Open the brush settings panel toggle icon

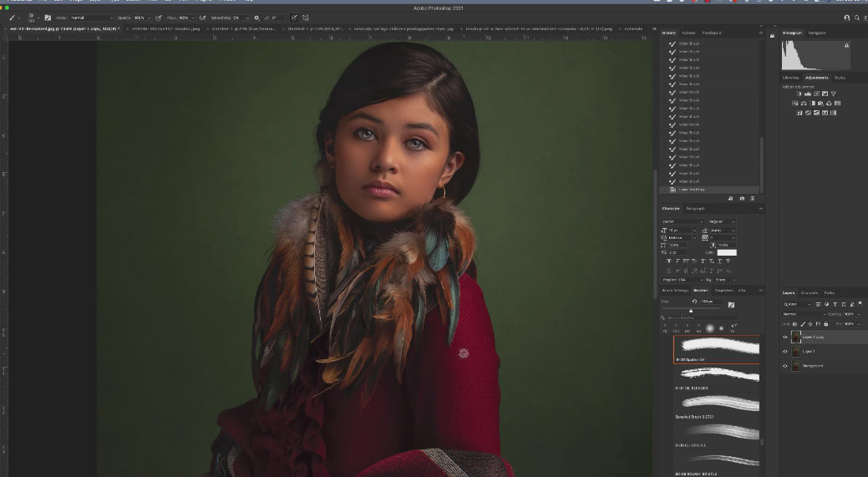click(48, 18)
